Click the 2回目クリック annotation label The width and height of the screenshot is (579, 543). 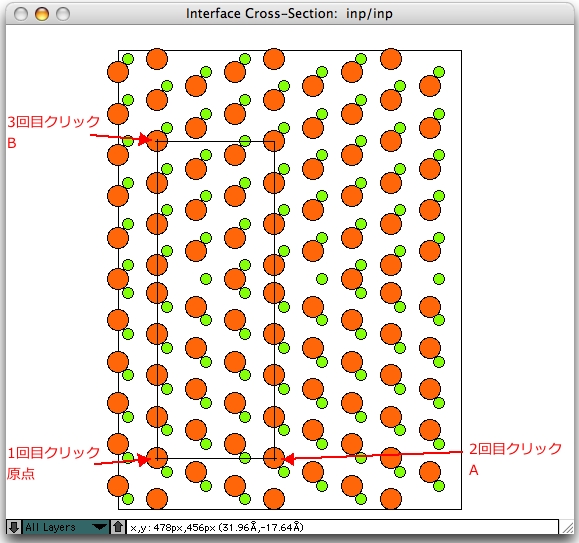pyautogui.click(x=515, y=449)
